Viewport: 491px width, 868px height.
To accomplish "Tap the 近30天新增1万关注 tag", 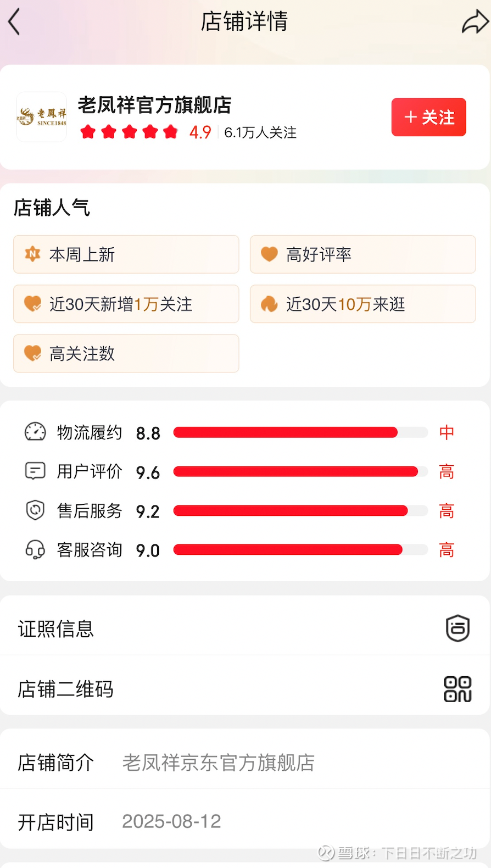I will coord(126,304).
